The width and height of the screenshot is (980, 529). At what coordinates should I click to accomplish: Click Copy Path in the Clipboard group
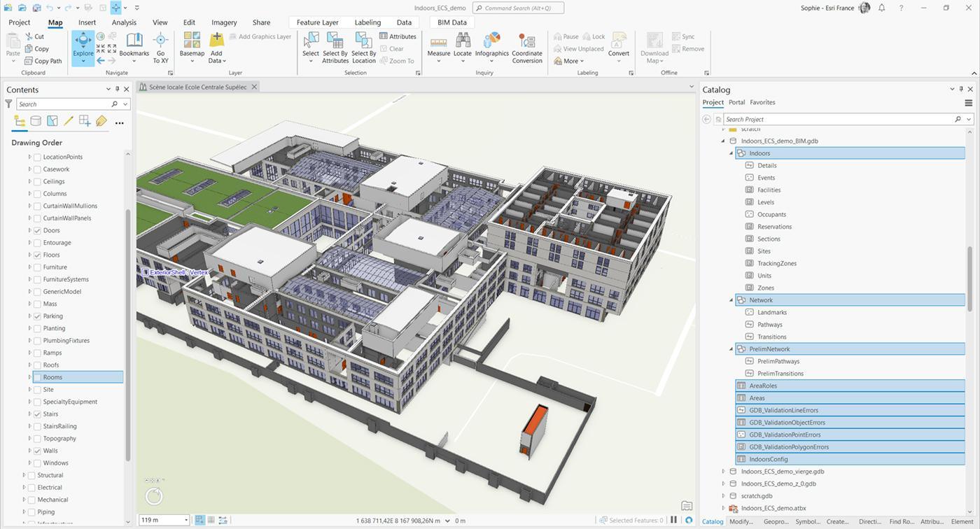point(43,61)
